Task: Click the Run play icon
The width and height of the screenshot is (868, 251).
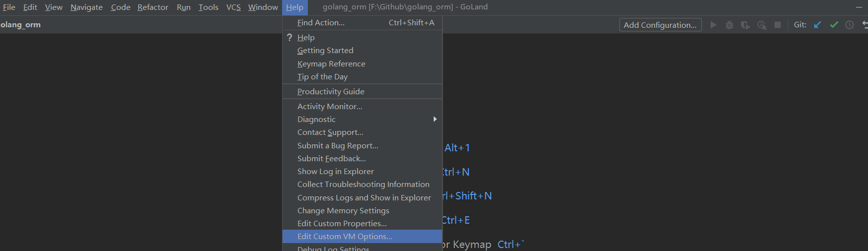Action: (x=713, y=25)
